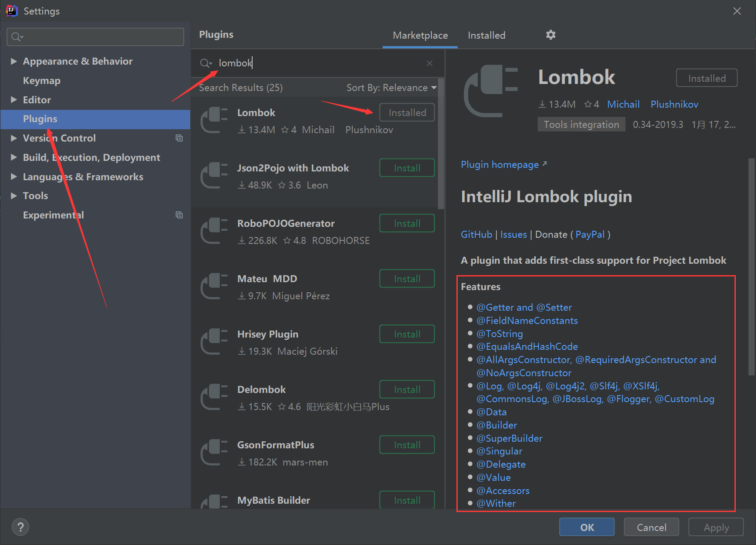756x545 pixels.
Task: Install Json2Pojo with Lombok plugin
Action: click(x=407, y=168)
